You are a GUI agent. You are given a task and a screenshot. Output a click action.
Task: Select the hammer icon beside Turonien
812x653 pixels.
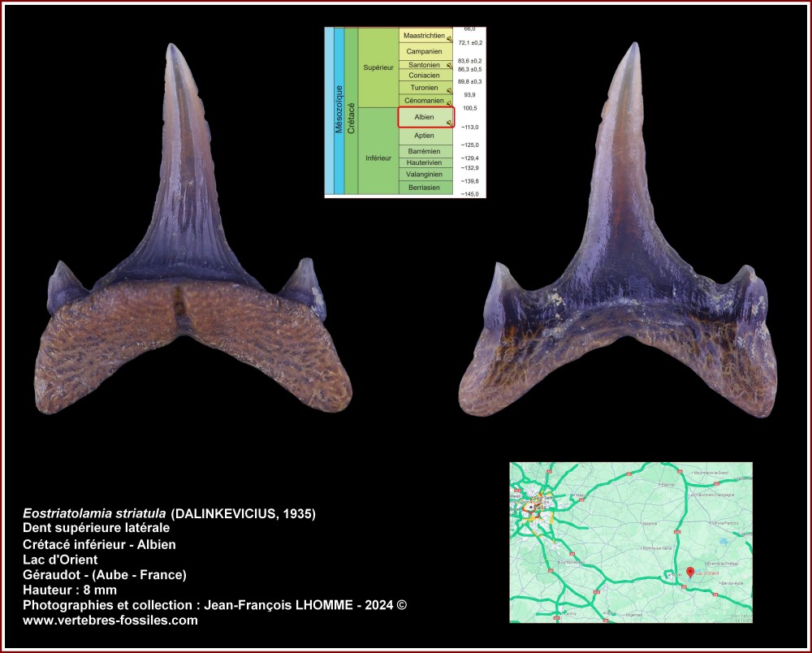point(450,89)
